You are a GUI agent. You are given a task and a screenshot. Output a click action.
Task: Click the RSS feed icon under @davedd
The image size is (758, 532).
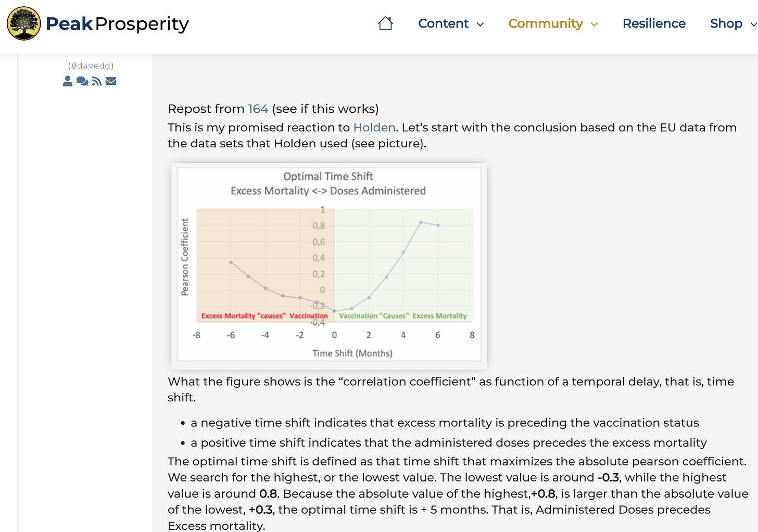pyautogui.click(x=97, y=81)
